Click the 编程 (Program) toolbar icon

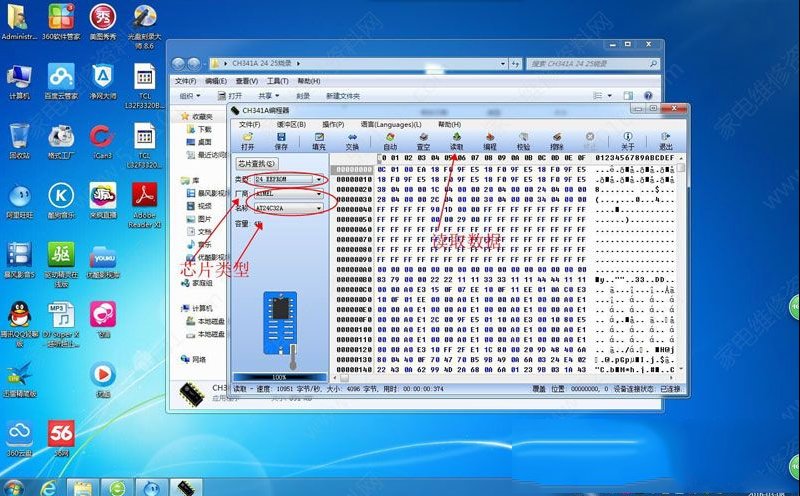490,141
